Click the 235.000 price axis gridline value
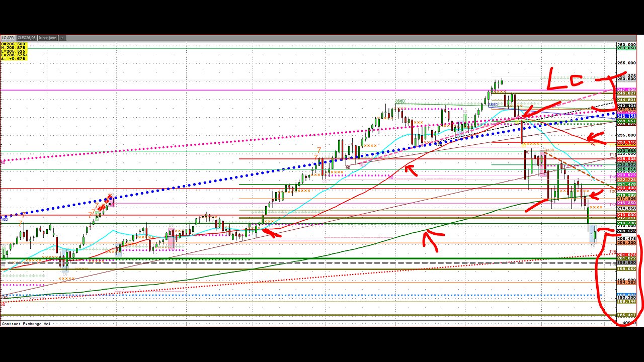This screenshot has width=644, height=362. (626, 135)
